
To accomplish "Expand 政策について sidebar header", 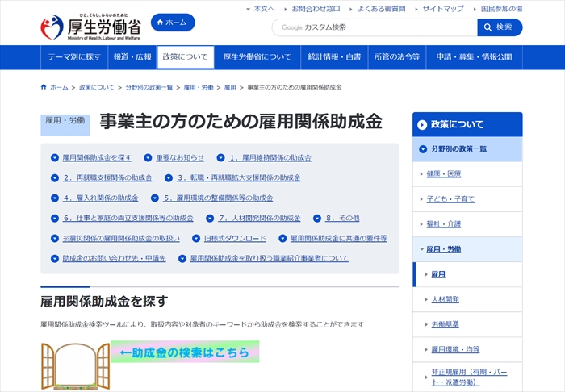I will coord(467,124).
